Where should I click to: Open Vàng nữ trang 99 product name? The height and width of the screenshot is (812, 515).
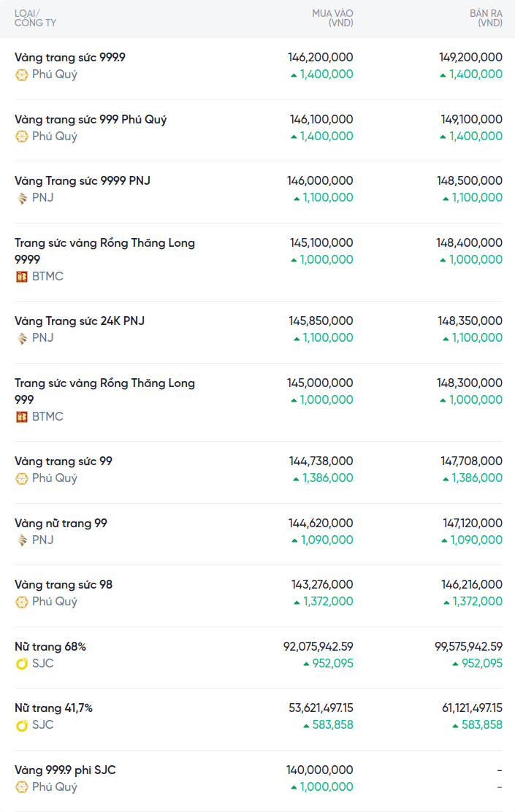coord(61,524)
